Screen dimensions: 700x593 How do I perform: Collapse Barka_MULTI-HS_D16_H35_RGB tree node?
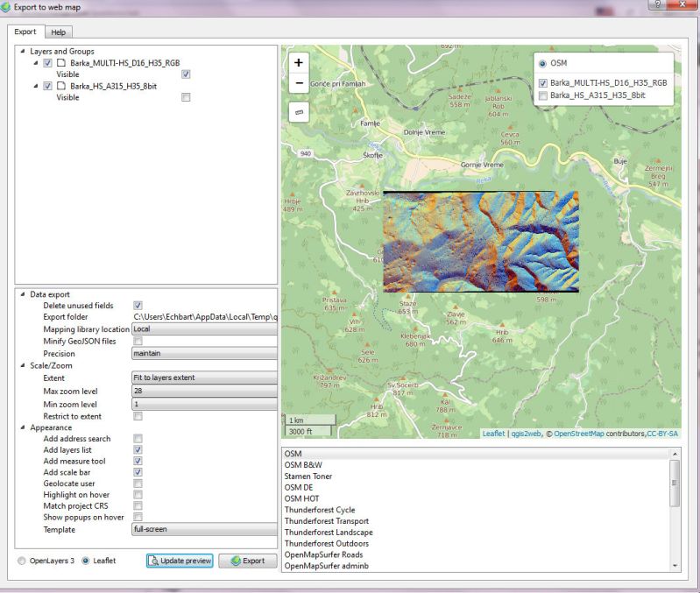tap(36, 63)
